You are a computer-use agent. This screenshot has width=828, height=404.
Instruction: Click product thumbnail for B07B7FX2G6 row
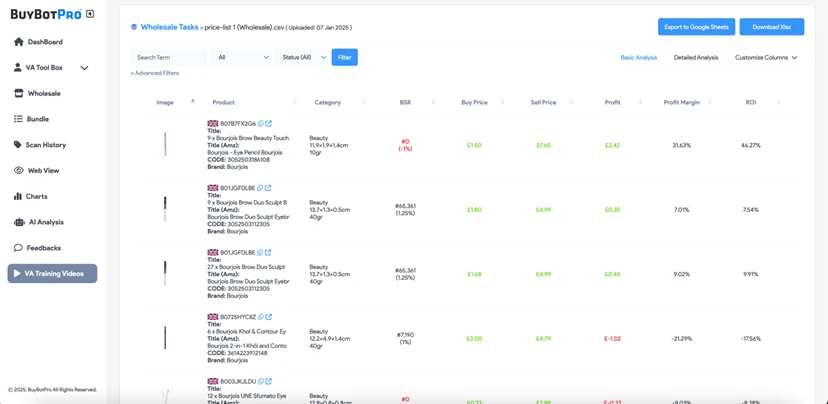click(165, 145)
